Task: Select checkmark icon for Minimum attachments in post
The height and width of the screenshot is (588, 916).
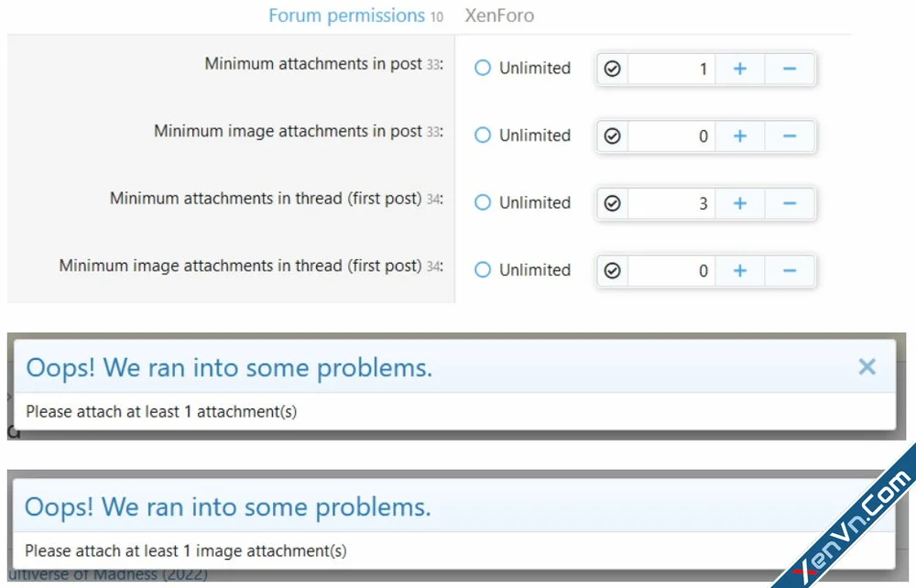Action: [x=612, y=68]
